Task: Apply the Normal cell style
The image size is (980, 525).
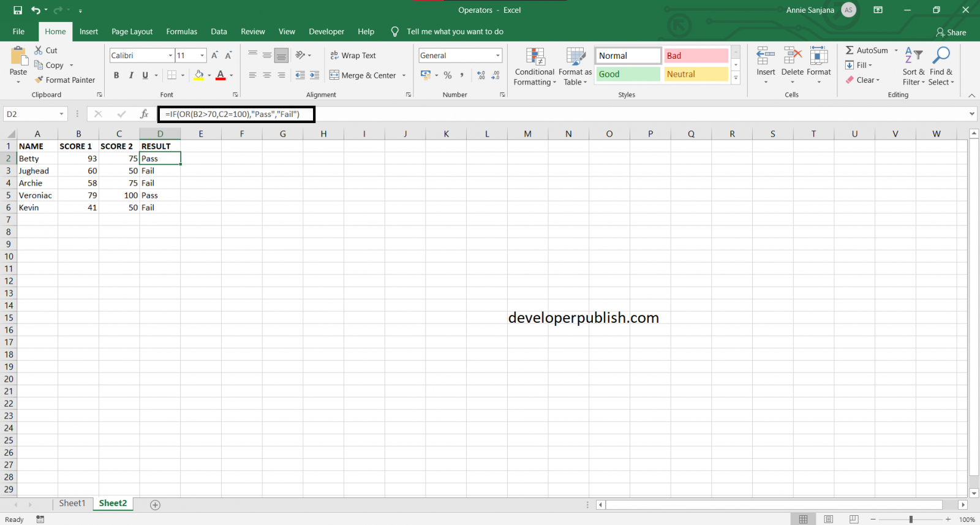Action: (x=628, y=56)
